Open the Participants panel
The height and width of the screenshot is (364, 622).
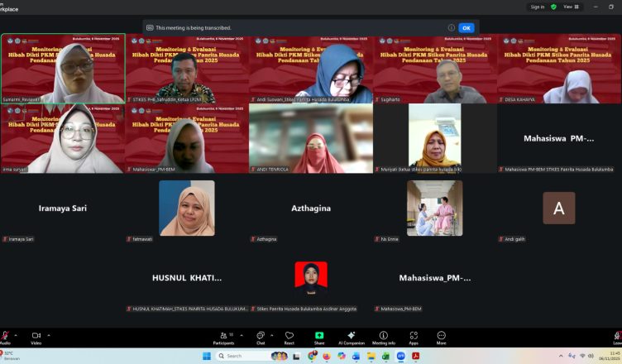[223, 338]
